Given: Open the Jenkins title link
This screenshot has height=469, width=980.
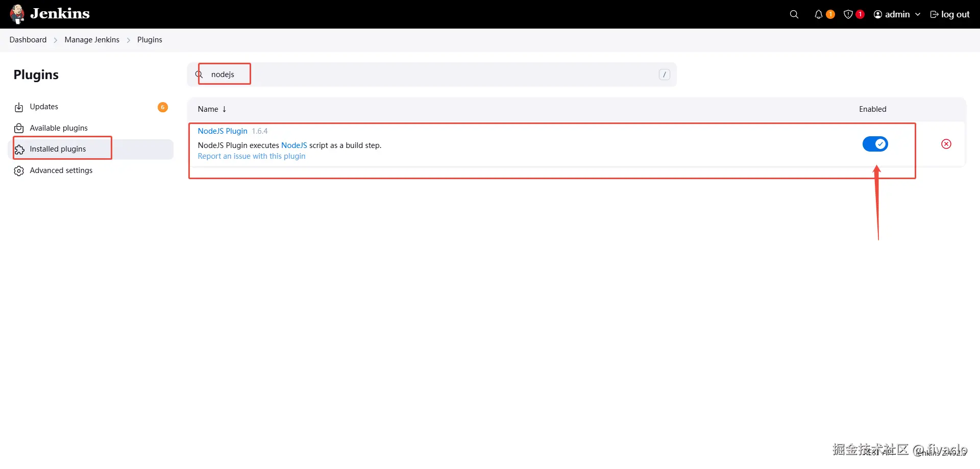Looking at the screenshot, I should point(60,14).
